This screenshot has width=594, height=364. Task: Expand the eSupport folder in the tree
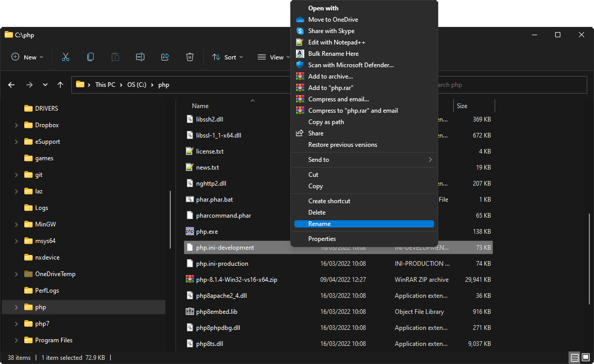tap(16, 142)
